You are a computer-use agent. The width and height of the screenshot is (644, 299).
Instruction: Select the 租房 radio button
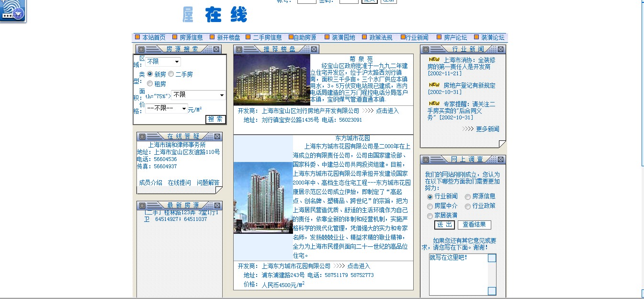click(150, 84)
